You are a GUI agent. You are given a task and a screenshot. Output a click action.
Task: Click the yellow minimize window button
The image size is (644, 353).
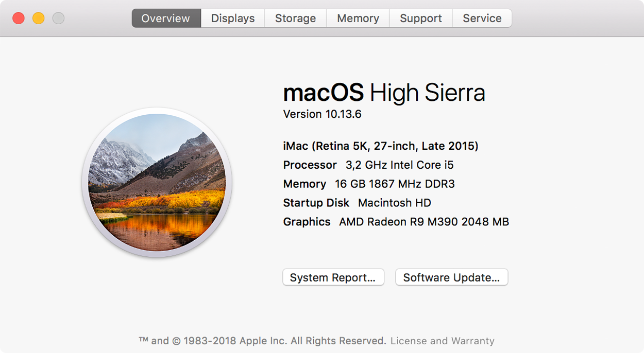(39, 19)
